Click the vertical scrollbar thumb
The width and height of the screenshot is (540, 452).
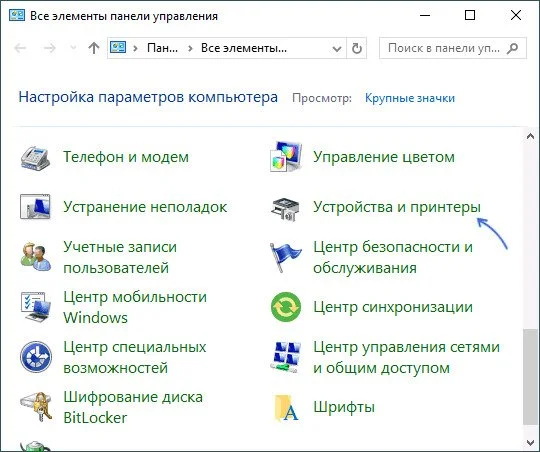(530, 376)
